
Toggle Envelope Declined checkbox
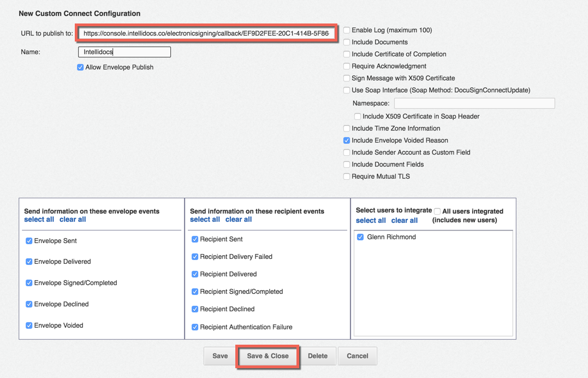pyautogui.click(x=29, y=304)
